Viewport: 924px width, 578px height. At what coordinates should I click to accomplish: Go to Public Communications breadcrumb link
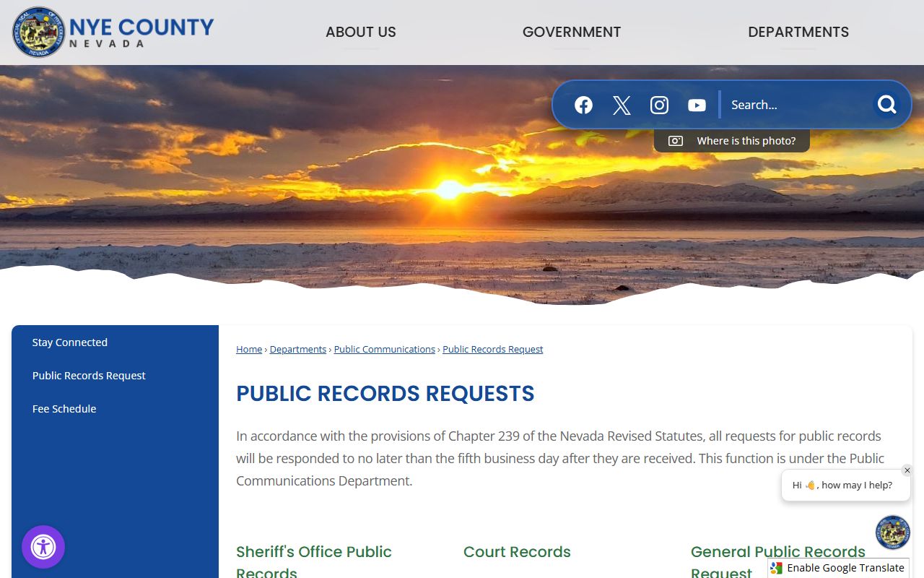[x=385, y=349]
